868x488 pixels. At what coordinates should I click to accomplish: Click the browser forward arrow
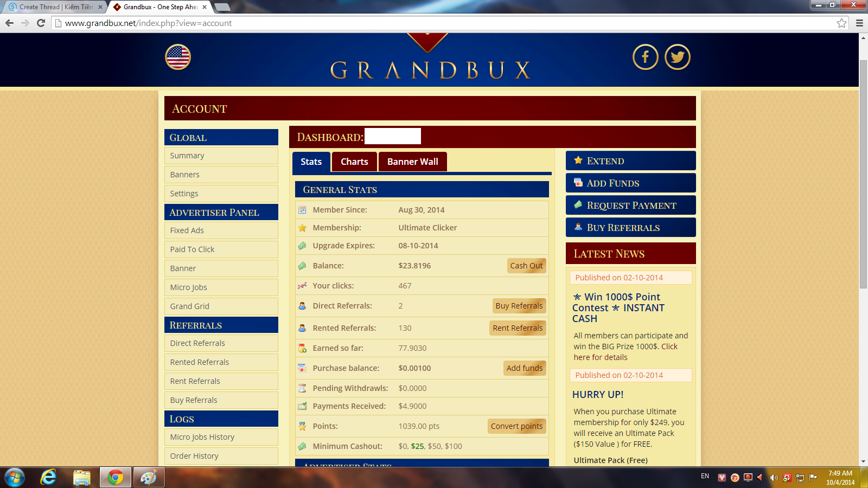click(25, 23)
